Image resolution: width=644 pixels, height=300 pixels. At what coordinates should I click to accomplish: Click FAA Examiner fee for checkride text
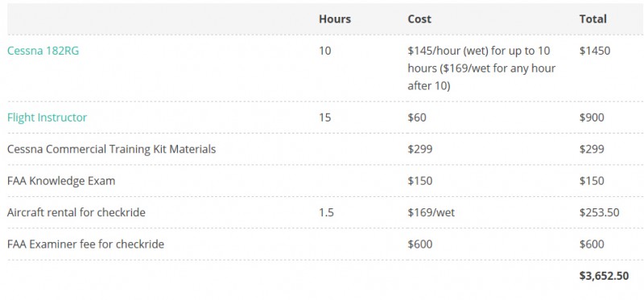[x=86, y=245]
